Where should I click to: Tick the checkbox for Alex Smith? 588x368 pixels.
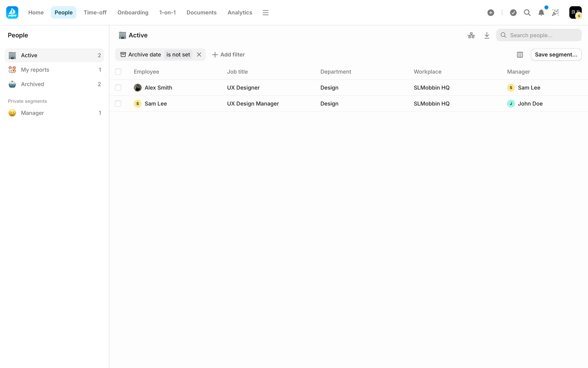point(118,88)
